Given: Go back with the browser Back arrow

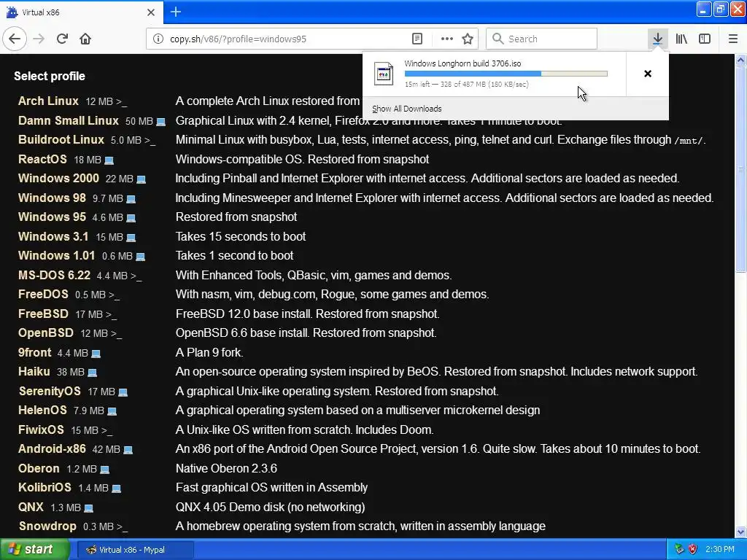Looking at the screenshot, I should click(x=15, y=39).
